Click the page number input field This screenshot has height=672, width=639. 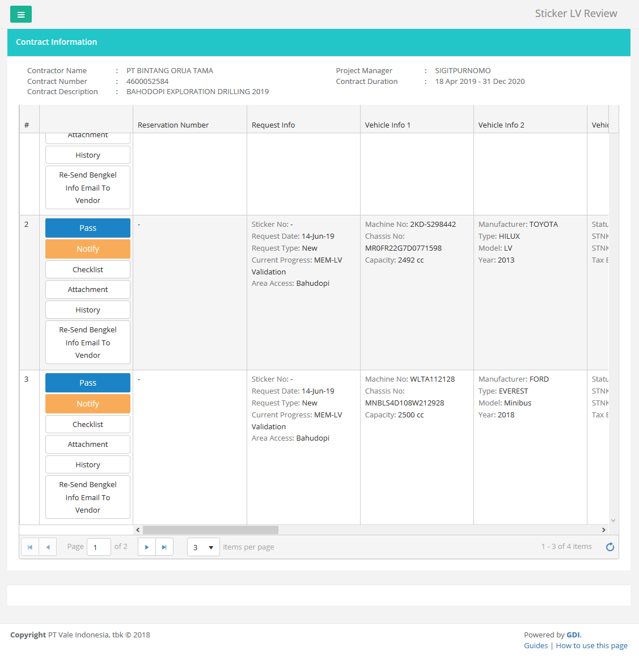[x=98, y=547]
